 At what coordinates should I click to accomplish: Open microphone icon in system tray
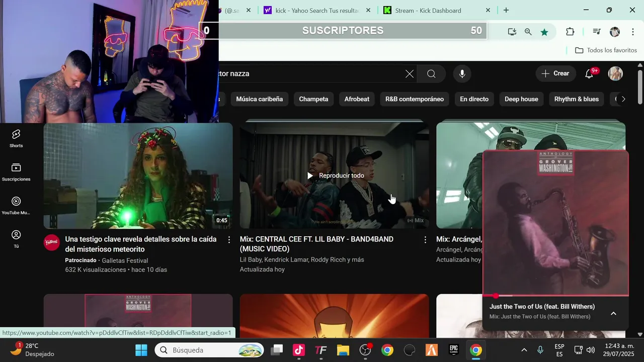click(540, 350)
